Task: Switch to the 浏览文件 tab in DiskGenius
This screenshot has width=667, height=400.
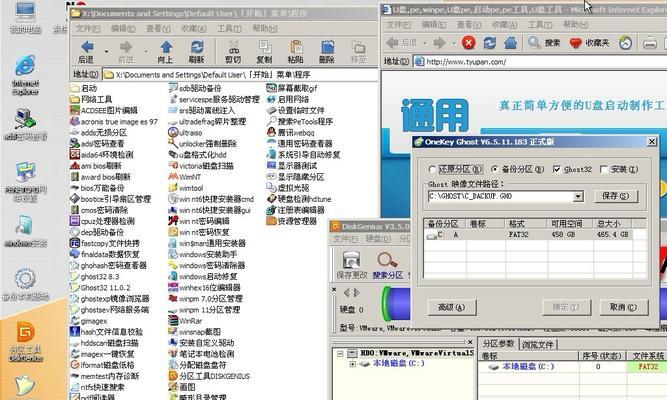Action: pos(537,344)
